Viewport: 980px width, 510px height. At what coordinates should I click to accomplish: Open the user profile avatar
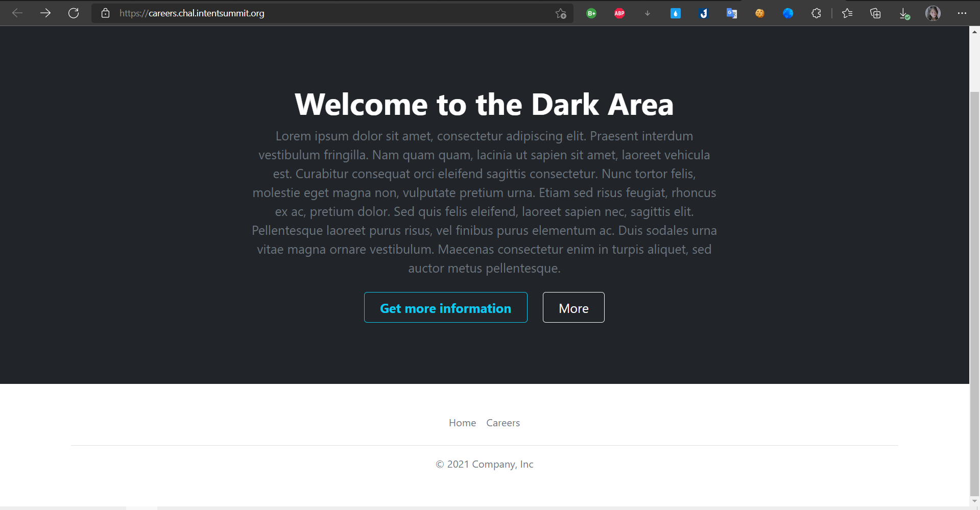[x=933, y=13]
